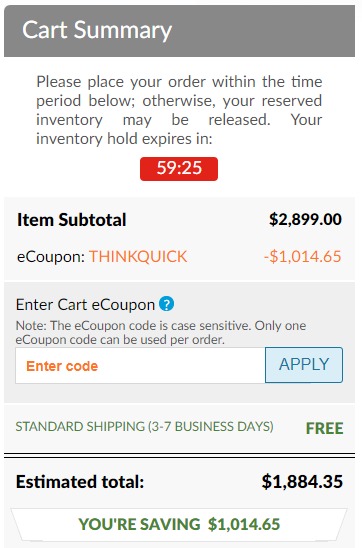Image resolution: width=362 pixels, height=548 pixels.
Task: Click the THINKQUICK eCoupon code text
Action: pyautogui.click(x=138, y=257)
